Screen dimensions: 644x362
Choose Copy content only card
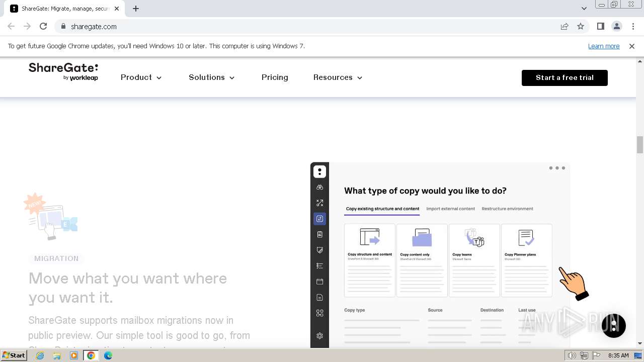[x=422, y=260]
